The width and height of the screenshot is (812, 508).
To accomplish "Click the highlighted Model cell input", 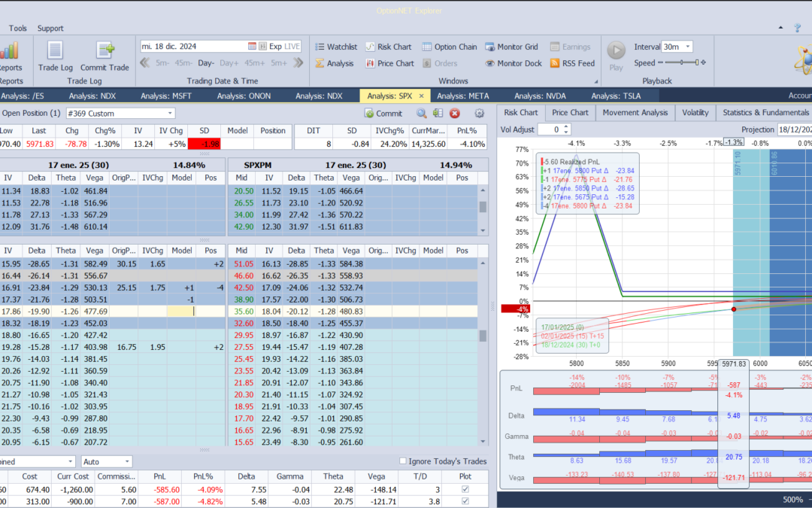I will (x=181, y=311).
